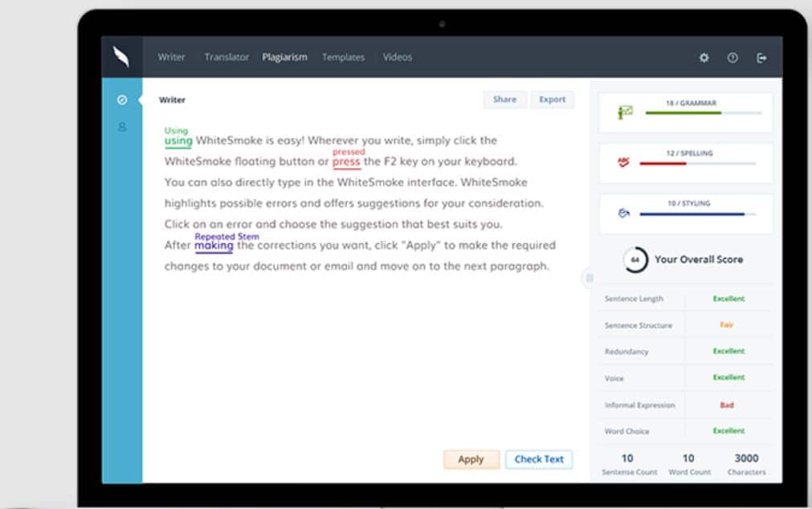The height and width of the screenshot is (509, 812).
Task: Select the 'Sentence Length' row label
Action: click(634, 299)
